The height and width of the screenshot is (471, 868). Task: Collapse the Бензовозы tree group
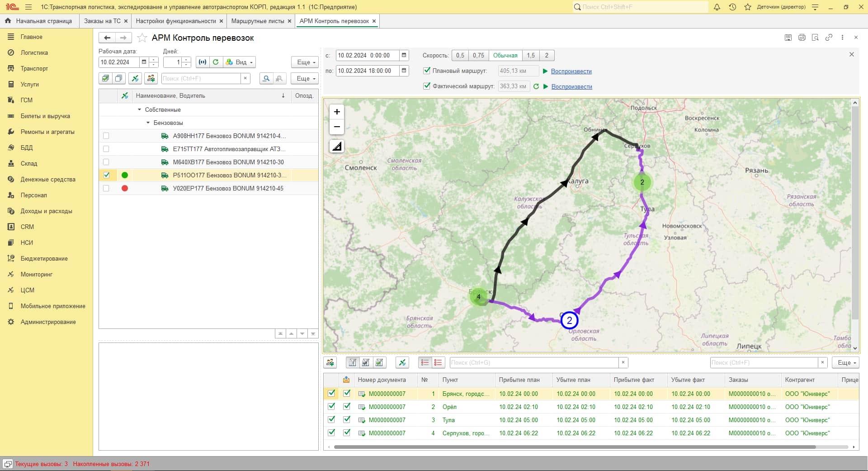pyautogui.click(x=148, y=123)
